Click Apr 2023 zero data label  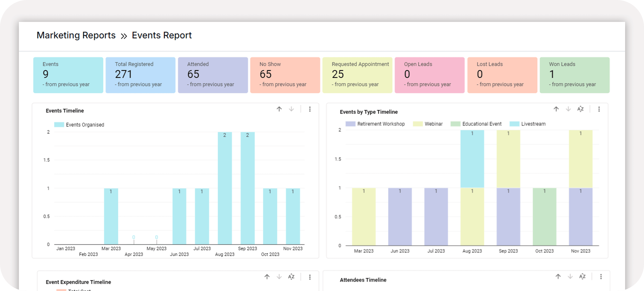134,237
